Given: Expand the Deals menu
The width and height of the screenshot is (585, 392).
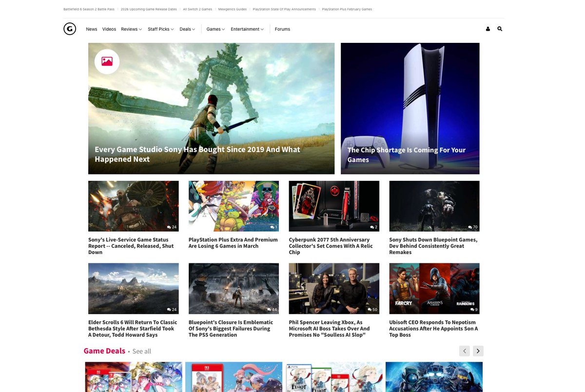Looking at the screenshot, I should pyautogui.click(x=187, y=29).
